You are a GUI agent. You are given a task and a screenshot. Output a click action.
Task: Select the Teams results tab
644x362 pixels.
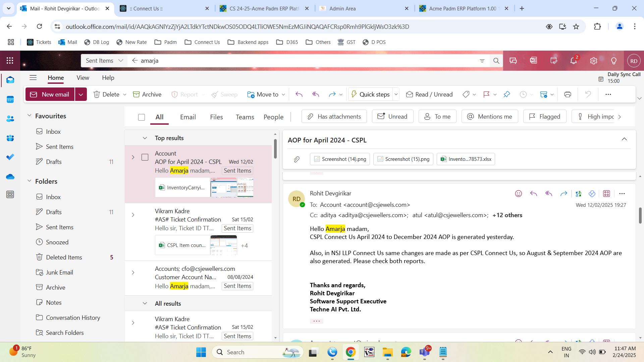pos(245,117)
